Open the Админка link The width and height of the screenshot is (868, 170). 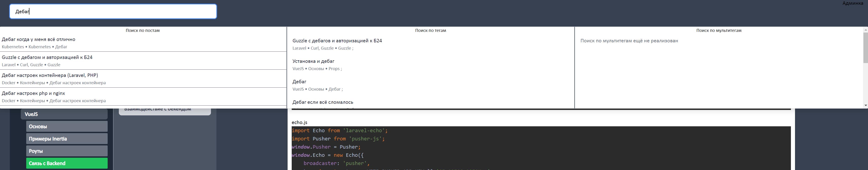point(853,3)
